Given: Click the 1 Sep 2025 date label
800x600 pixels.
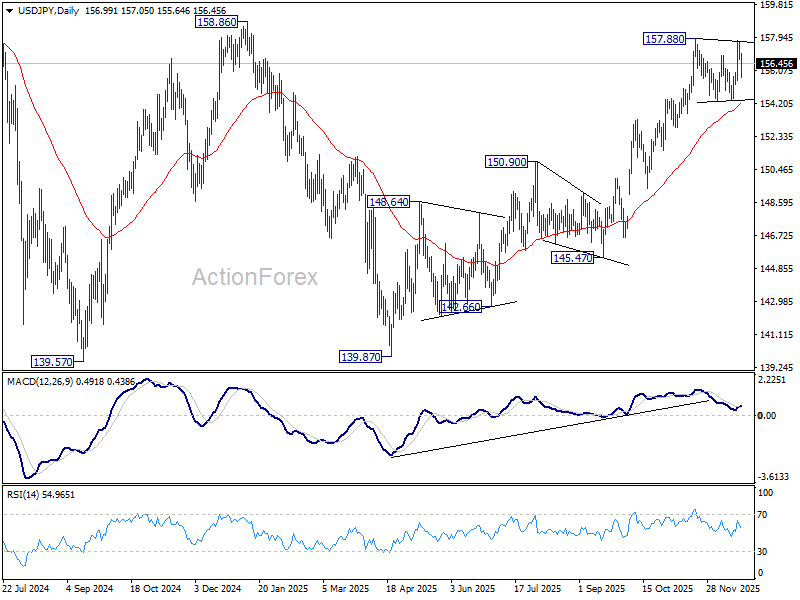Looking at the screenshot, I should [602, 589].
